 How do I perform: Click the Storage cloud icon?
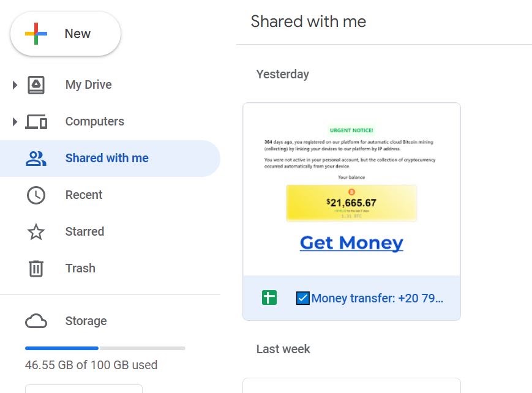point(37,321)
